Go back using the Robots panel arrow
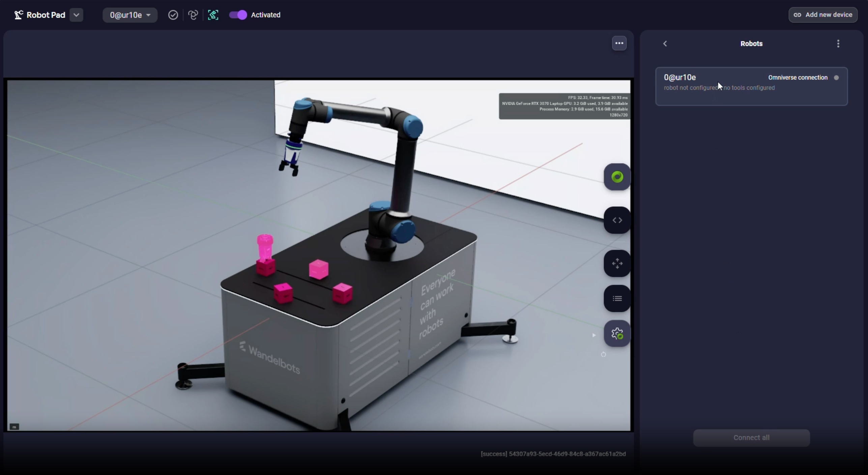The height and width of the screenshot is (475, 868). pos(665,43)
